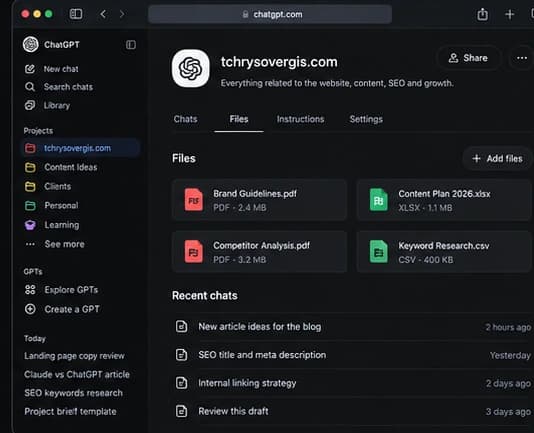
Task: Click the red folder icon for tchrysovergis.com
Action: [30, 148]
